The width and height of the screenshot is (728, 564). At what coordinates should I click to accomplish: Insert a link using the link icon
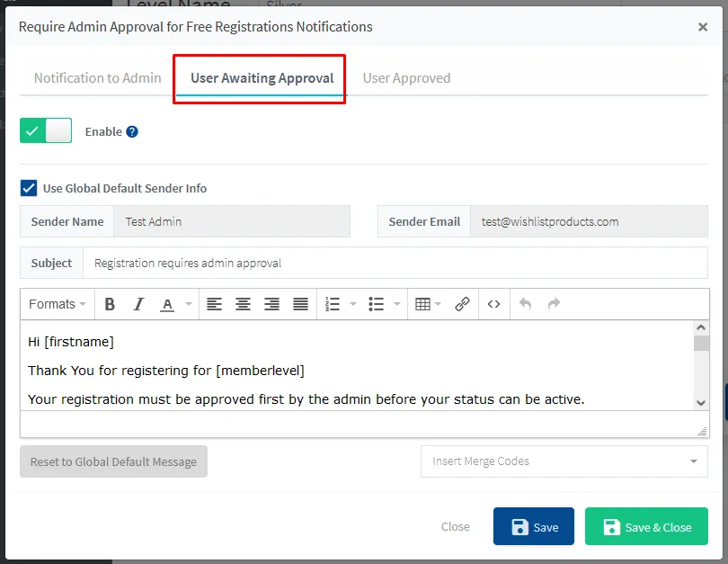click(x=462, y=304)
